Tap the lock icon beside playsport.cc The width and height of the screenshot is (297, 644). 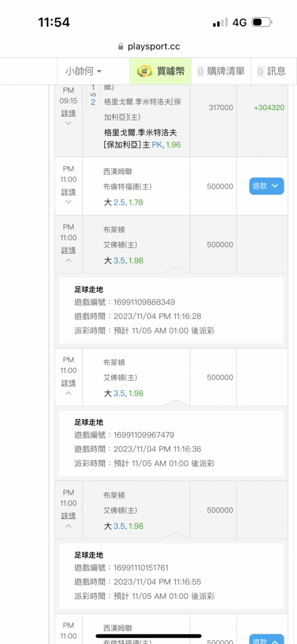[120, 46]
